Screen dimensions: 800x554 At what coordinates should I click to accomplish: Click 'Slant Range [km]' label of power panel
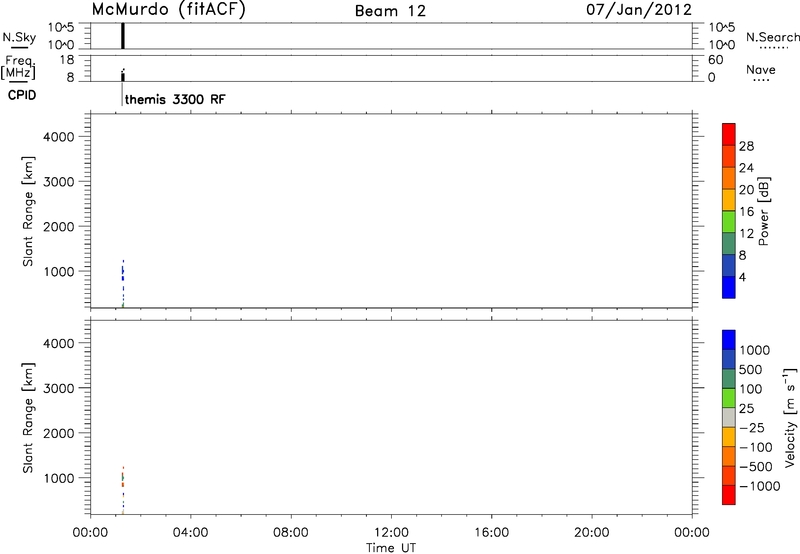pos(28,211)
